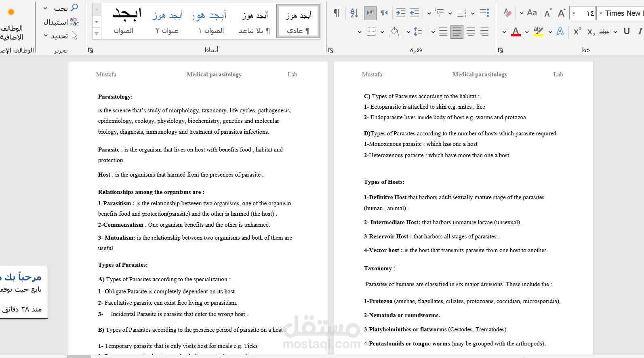Grow the font size
644x358 pixels.
tap(562, 13)
